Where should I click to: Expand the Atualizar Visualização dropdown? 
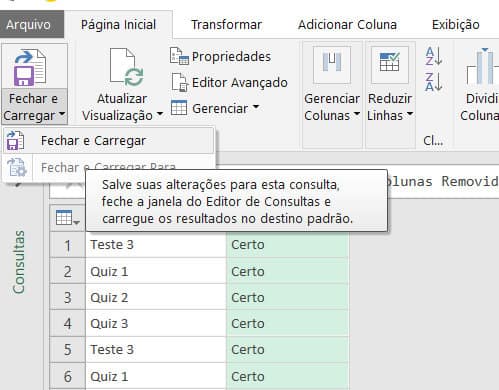click(x=160, y=114)
